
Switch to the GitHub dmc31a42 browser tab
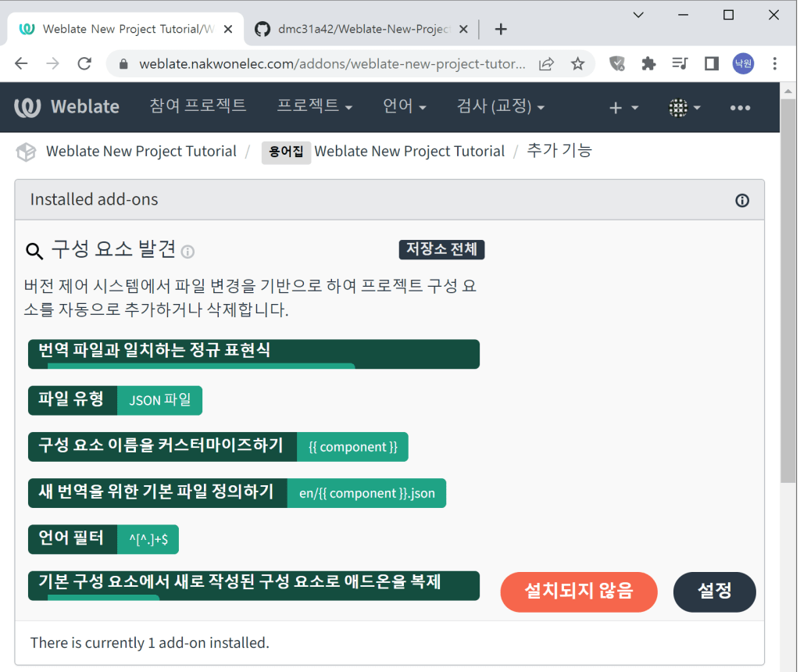(362, 29)
